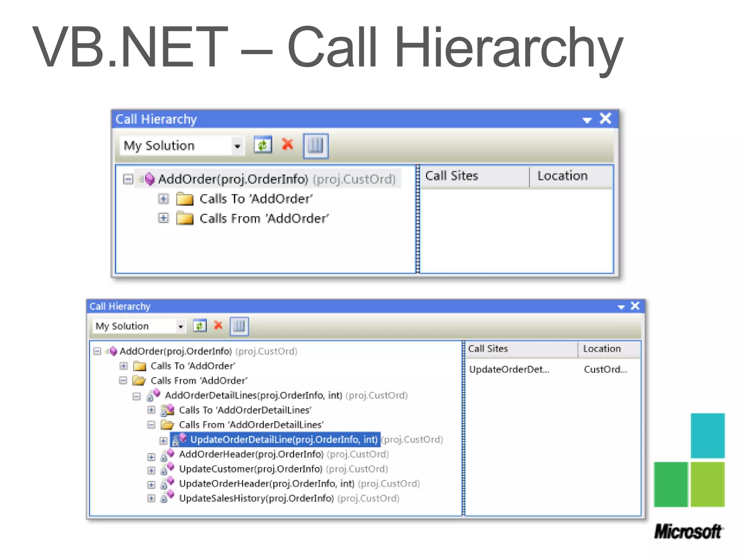Viewport: 747px width, 560px height.
Task: Collapse AddOrderDetailLines node in bottom tree
Action: tap(137, 396)
